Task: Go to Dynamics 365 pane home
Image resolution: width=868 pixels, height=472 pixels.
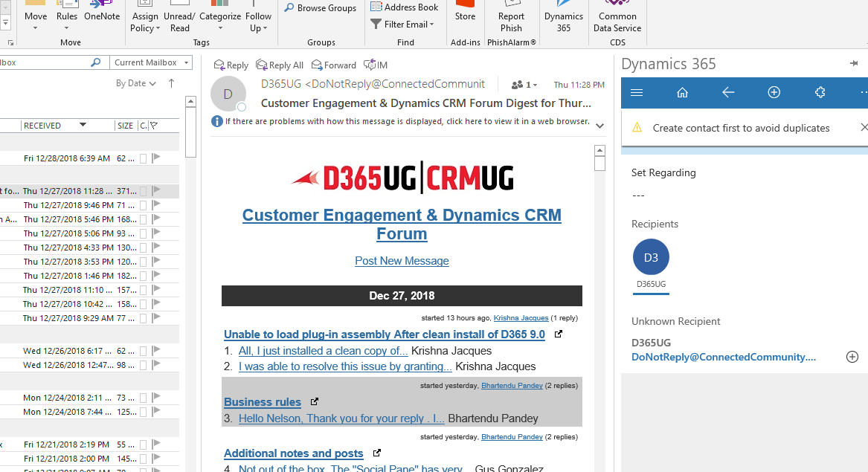Action: tap(683, 92)
